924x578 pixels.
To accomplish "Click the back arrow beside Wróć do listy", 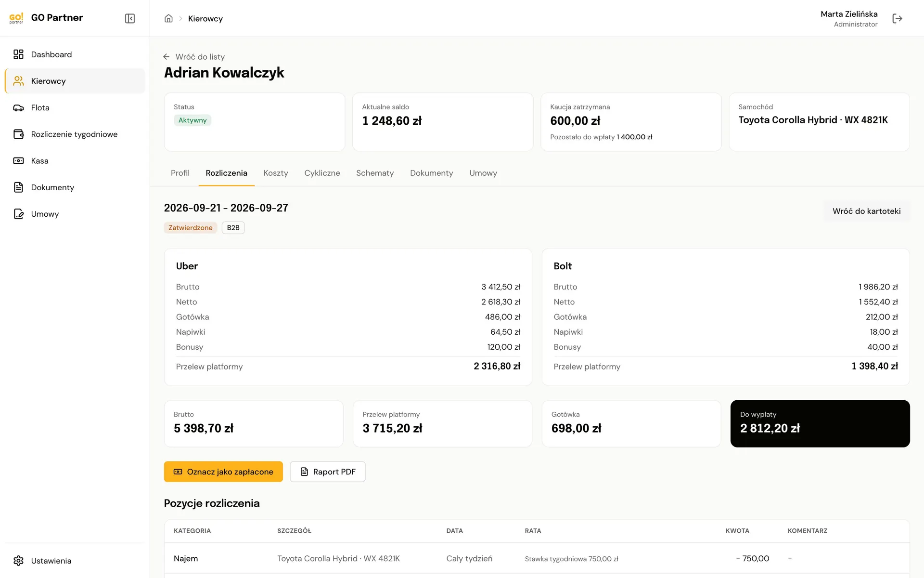I will click(x=167, y=57).
